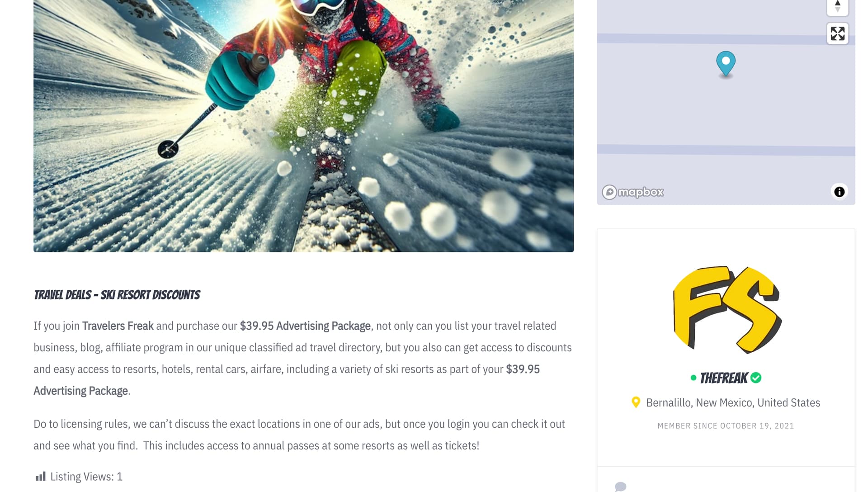The height and width of the screenshot is (492, 868).
Task: Open THEFREAK user profile name
Action: (724, 378)
